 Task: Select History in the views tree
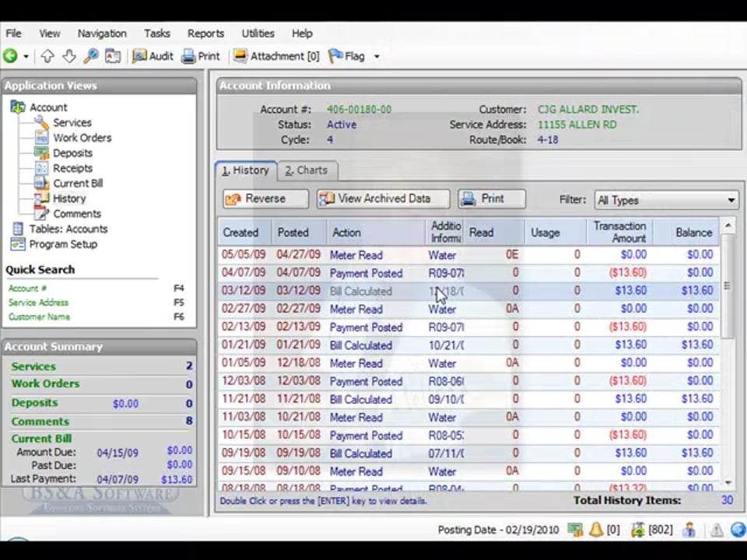69,199
